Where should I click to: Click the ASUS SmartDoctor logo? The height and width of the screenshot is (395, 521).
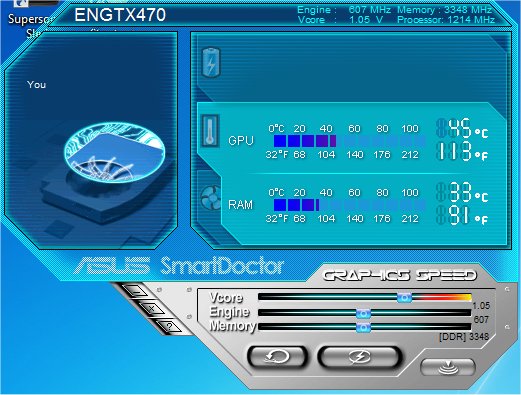[179, 266]
